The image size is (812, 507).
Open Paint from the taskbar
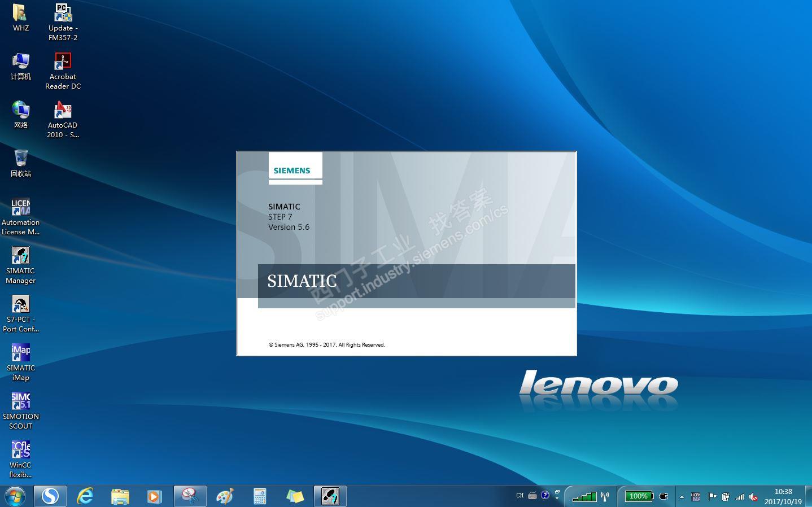click(225, 496)
